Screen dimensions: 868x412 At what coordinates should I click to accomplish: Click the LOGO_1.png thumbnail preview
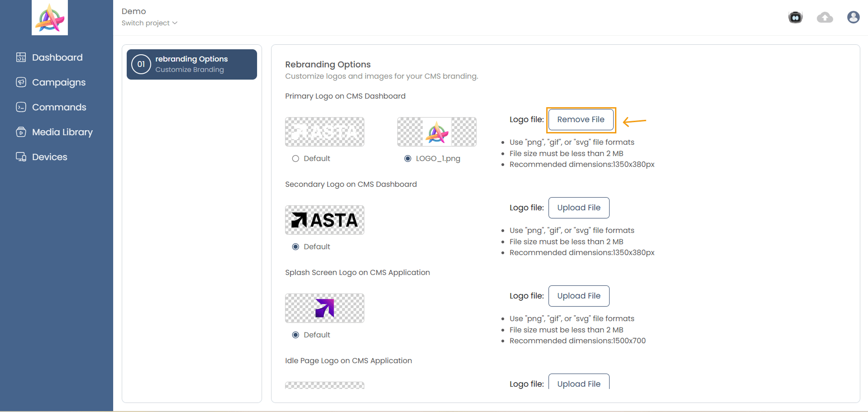coord(437,132)
